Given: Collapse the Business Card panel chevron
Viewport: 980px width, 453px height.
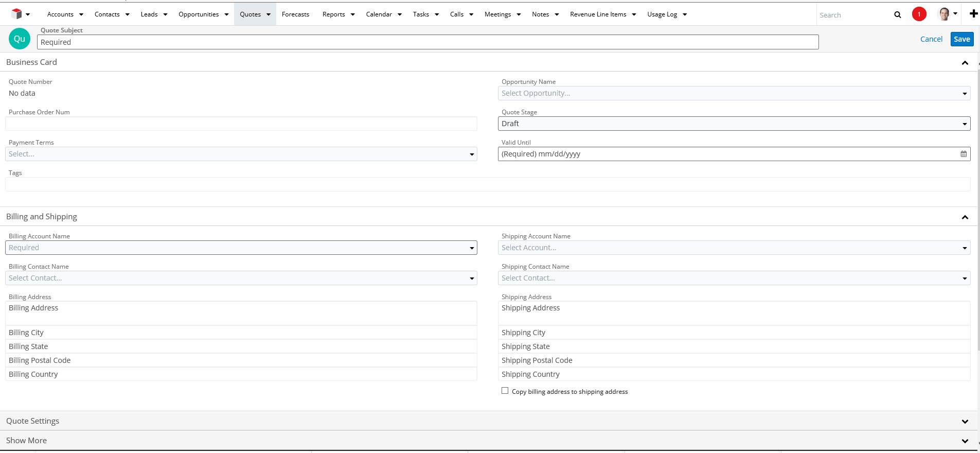Looking at the screenshot, I should point(965,63).
